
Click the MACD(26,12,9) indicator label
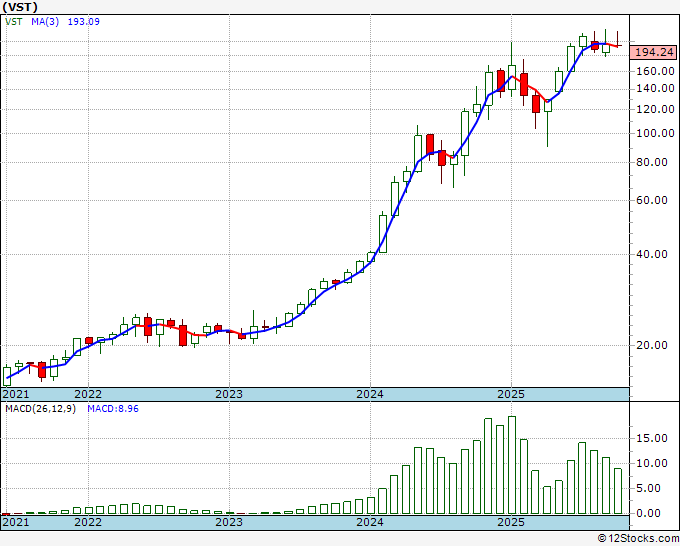click(x=40, y=408)
